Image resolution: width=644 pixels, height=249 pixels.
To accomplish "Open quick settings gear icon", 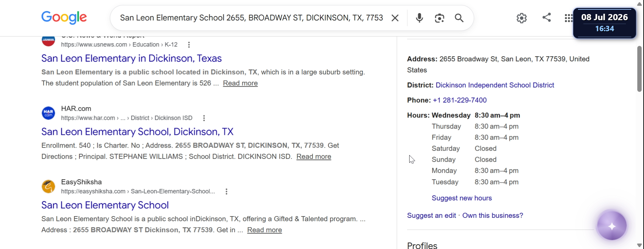I will tap(522, 18).
